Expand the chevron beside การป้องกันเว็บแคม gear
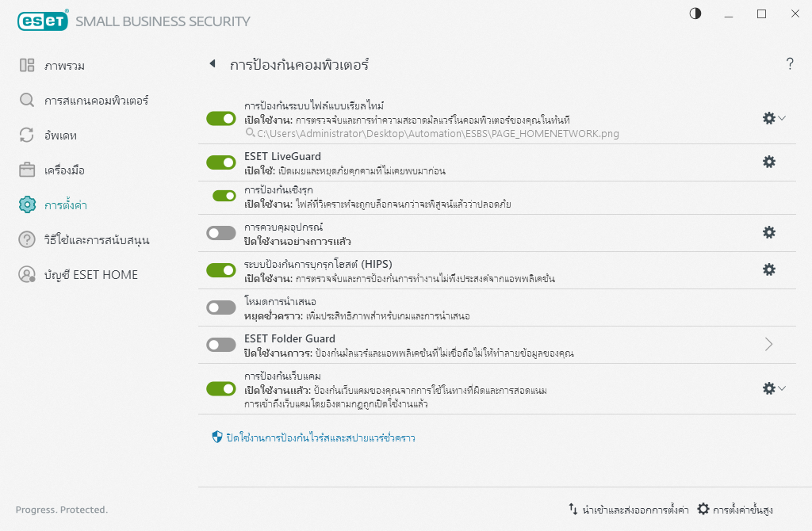Viewport: 812px width, 531px height. click(x=782, y=388)
